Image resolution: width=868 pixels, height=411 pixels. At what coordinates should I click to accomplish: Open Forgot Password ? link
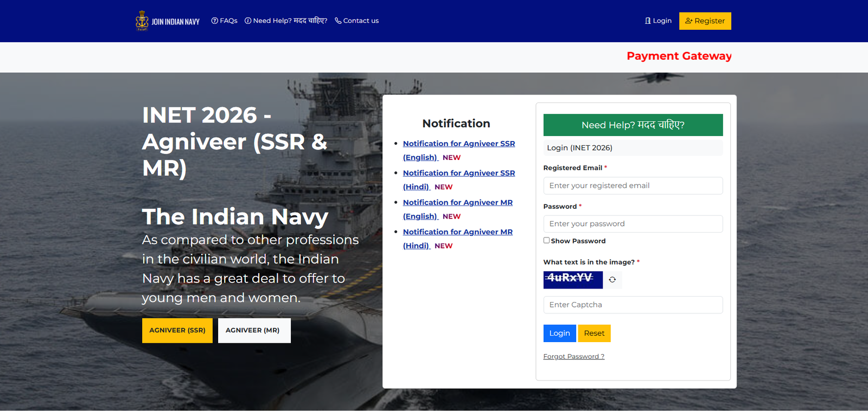tap(574, 356)
